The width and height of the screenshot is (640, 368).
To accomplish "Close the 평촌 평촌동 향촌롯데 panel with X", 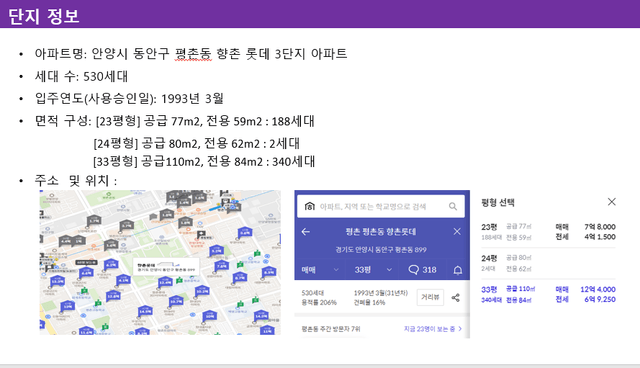I will pyautogui.click(x=457, y=232).
